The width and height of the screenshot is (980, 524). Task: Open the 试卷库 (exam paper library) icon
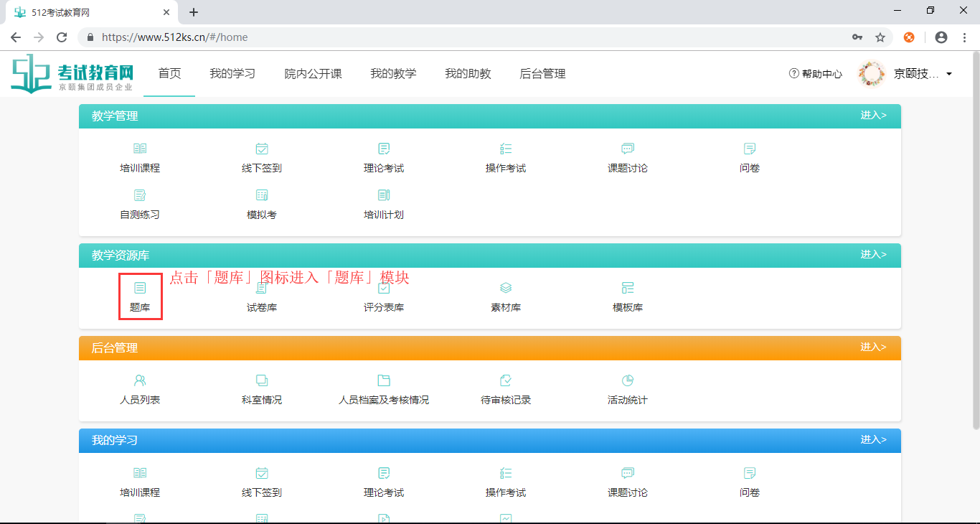click(x=262, y=296)
